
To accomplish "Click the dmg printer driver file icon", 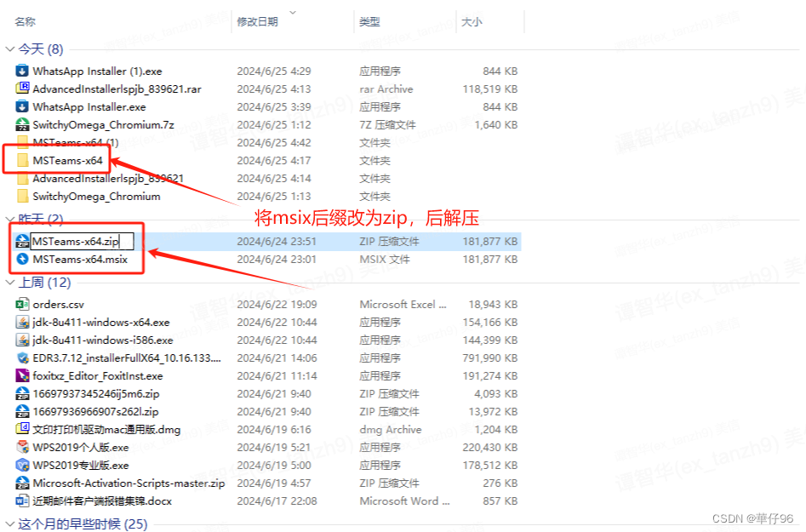I will tap(22, 429).
